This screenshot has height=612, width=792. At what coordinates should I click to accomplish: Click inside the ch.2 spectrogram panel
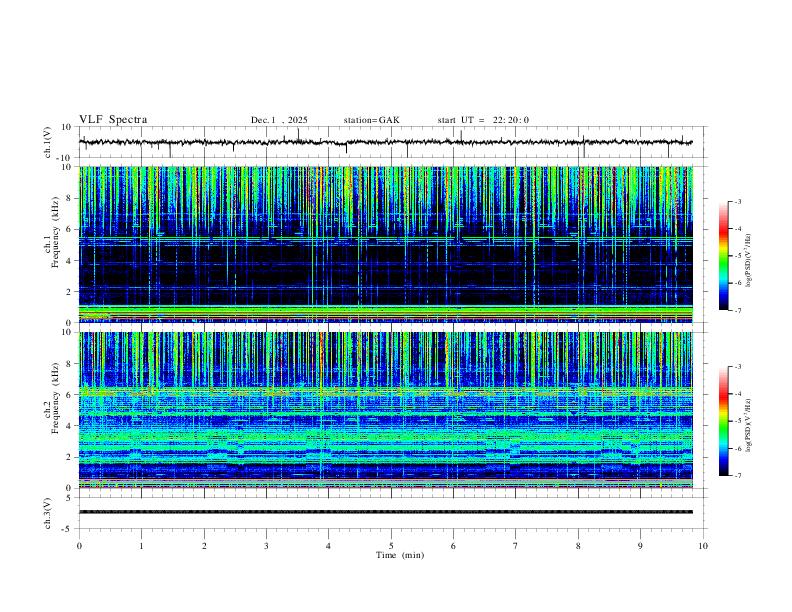(x=385, y=410)
